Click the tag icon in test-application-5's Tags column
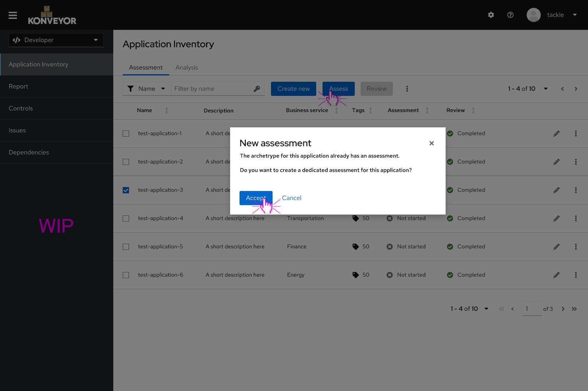The height and width of the screenshot is (391, 588). tap(355, 246)
